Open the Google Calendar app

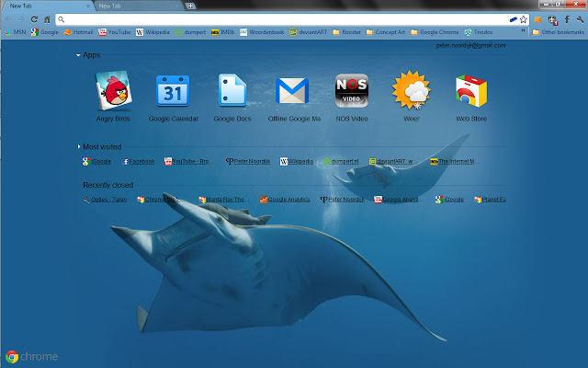coord(173,96)
